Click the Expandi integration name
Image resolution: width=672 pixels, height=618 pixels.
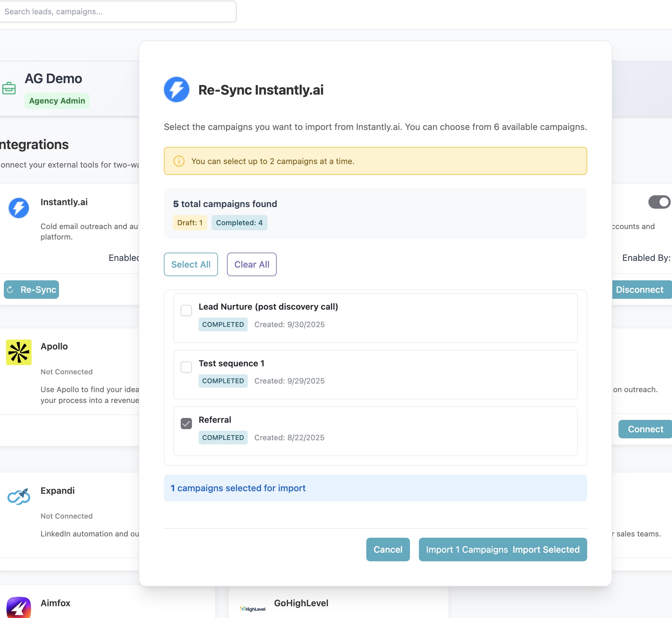(x=58, y=491)
